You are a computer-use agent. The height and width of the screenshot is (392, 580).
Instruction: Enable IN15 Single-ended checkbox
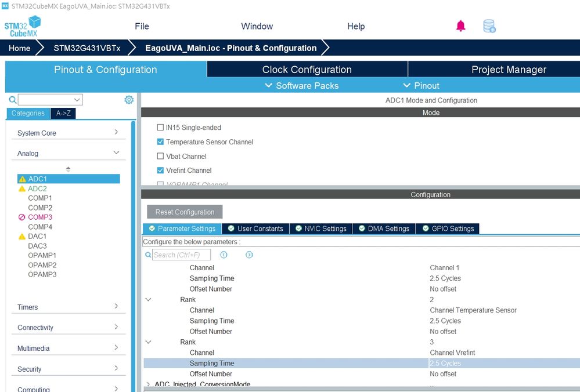tap(160, 128)
